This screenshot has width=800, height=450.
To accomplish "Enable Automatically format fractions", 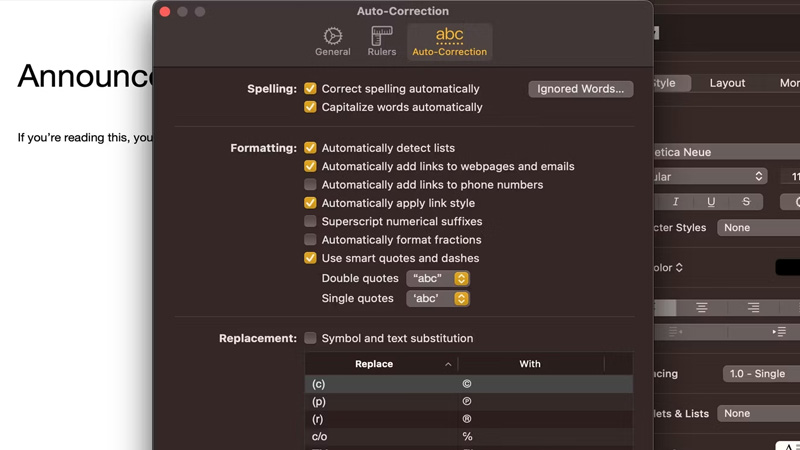I will coord(311,240).
